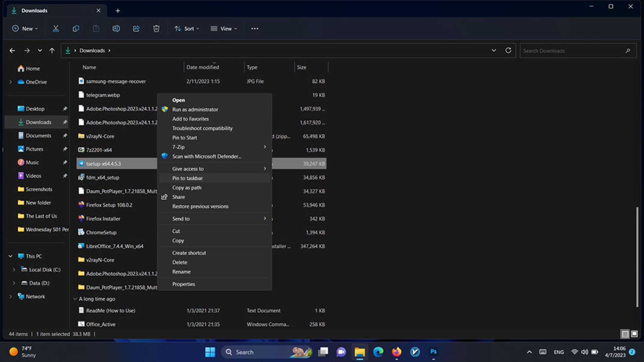Click the Cut scissors icon in toolbar

[56, 29]
